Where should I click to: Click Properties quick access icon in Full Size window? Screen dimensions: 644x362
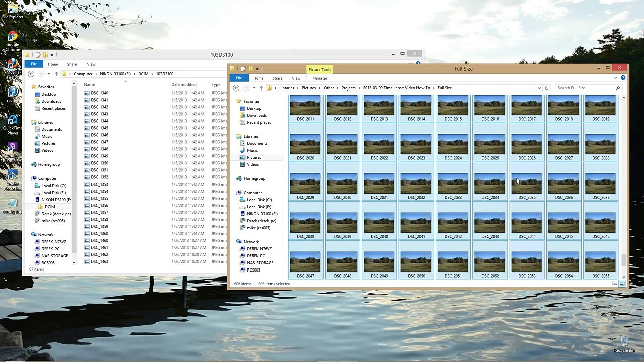click(x=243, y=69)
